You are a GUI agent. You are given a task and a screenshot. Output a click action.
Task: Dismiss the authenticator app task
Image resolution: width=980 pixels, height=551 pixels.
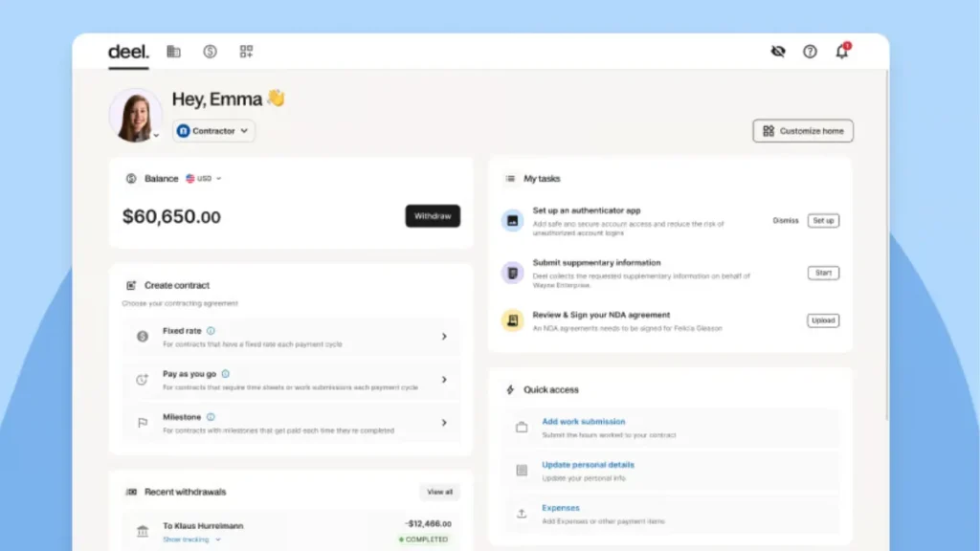pos(786,221)
